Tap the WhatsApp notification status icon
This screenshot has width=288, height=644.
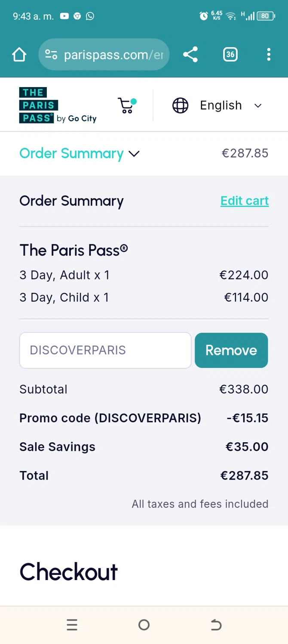90,16
